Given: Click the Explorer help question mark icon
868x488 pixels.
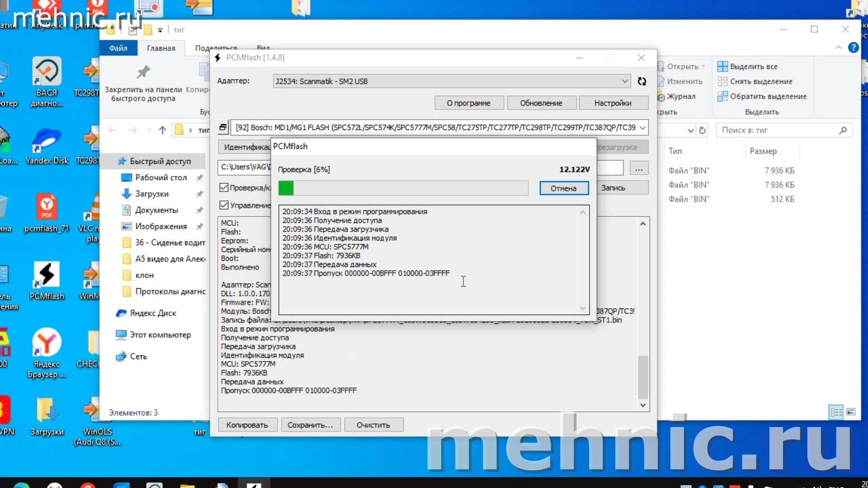Looking at the screenshot, I should [853, 47].
